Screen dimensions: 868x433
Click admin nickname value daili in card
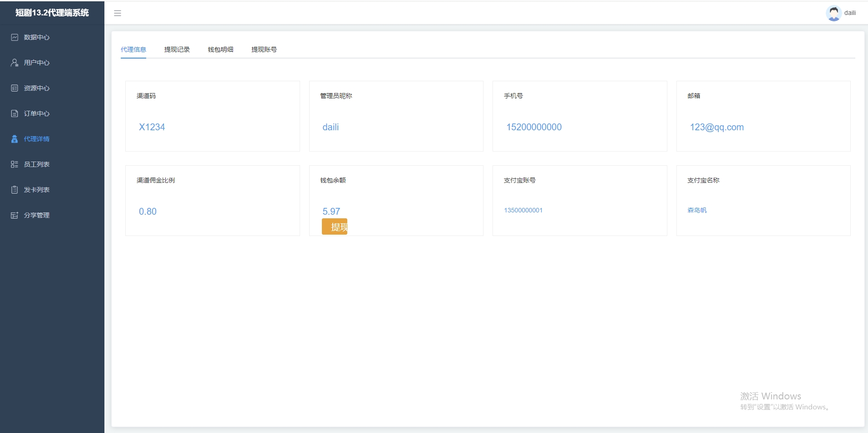click(330, 127)
